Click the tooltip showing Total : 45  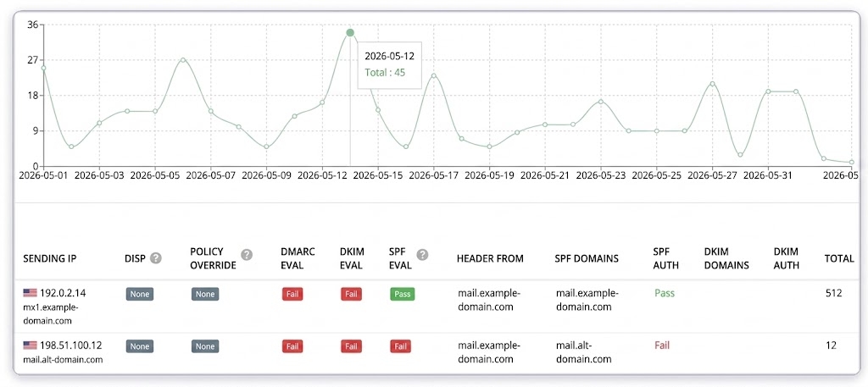[x=390, y=64]
